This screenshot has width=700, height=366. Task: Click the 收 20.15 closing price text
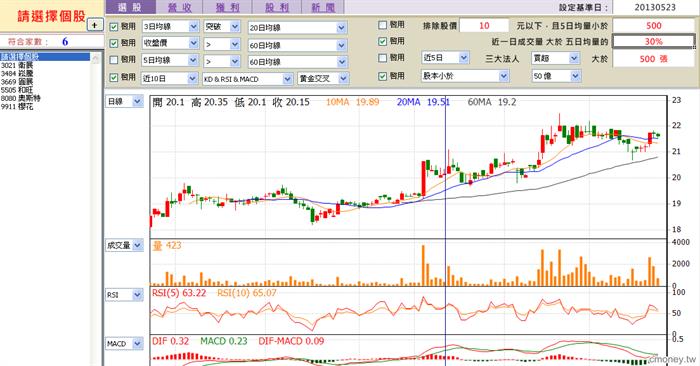pyautogui.click(x=291, y=102)
